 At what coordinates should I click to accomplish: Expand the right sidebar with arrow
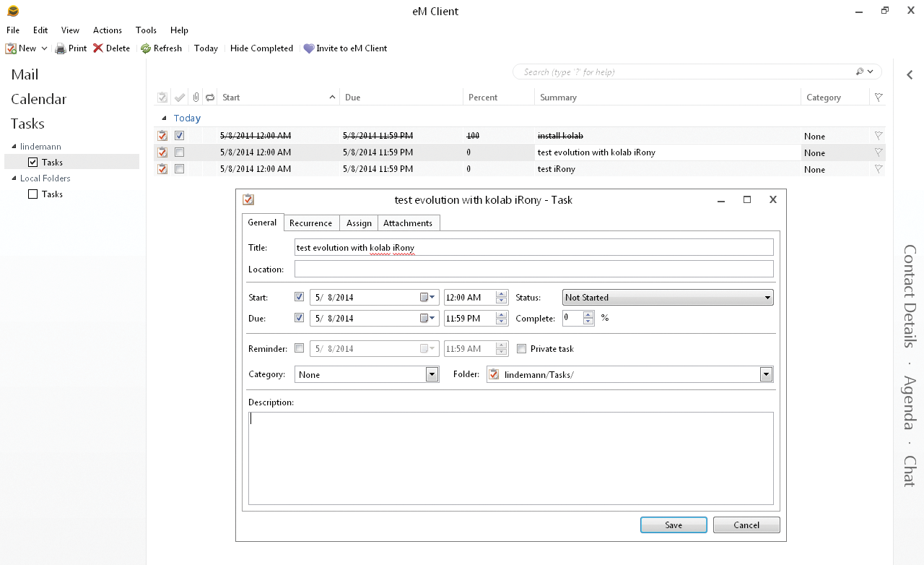click(910, 74)
